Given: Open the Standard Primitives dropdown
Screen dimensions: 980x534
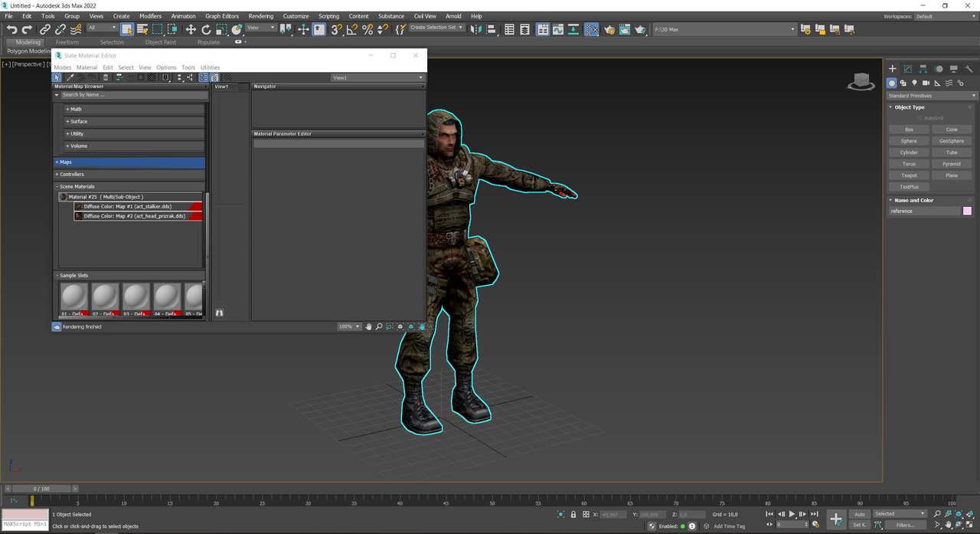Looking at the screenshot, I should point(932,96).
